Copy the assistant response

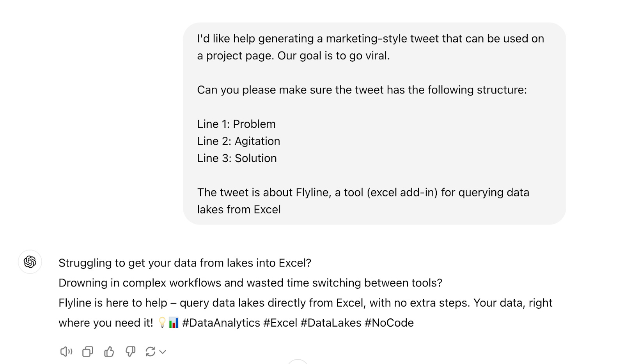tap(88, 352)
